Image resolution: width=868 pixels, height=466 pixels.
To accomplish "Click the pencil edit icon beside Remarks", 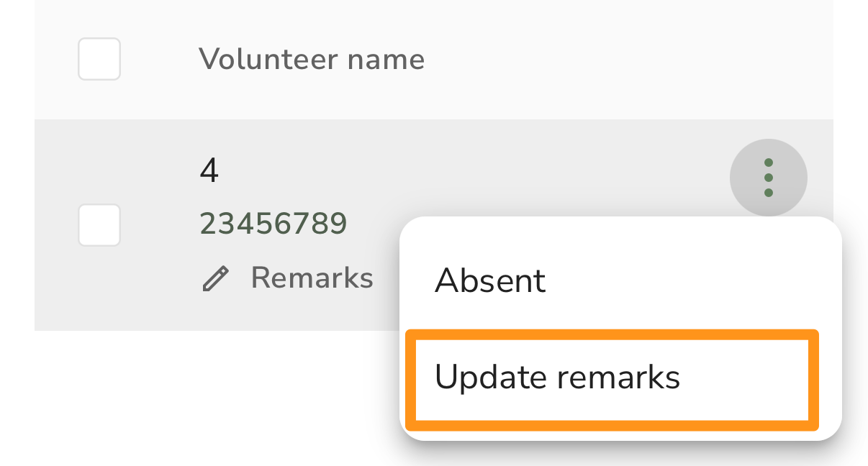I will (x=215, y=278).
